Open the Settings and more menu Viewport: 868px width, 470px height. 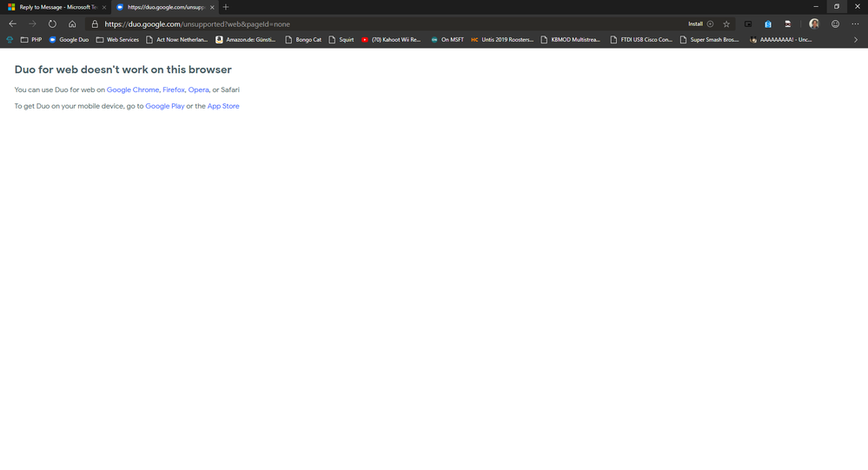pyautogui.click(x=855, y=23)
